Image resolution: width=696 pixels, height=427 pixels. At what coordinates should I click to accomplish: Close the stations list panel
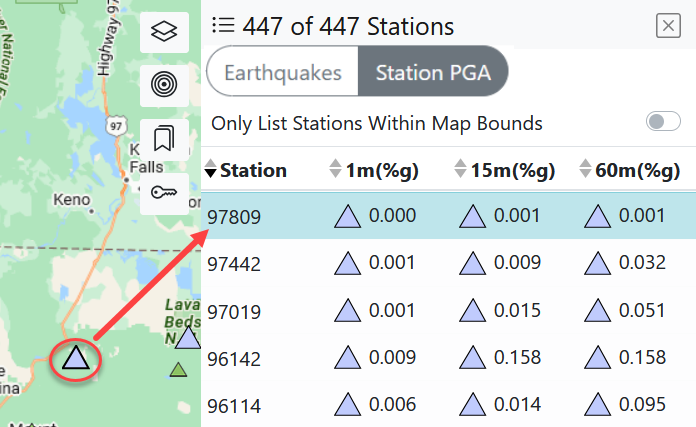(668, 26)
